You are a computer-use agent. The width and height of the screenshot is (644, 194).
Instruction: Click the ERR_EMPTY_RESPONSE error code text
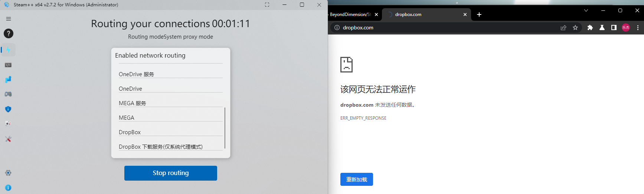click(363, 118)
